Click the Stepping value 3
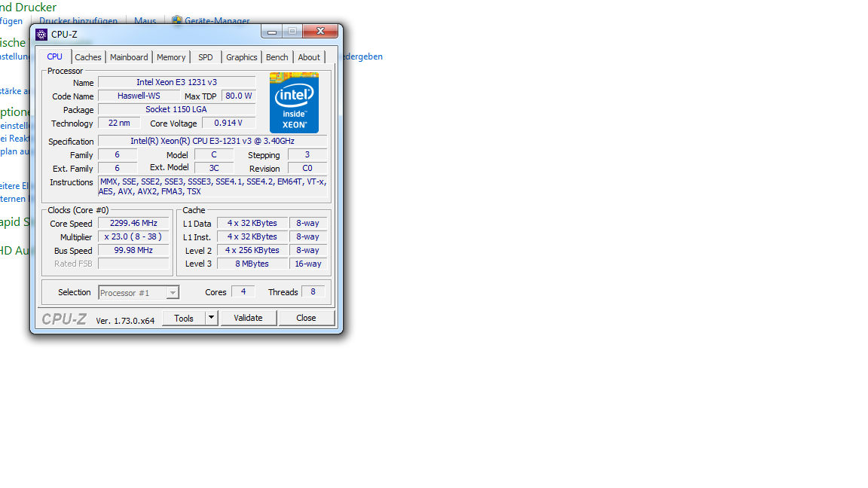This screenshot has width=868, height=488. (307, 155)
